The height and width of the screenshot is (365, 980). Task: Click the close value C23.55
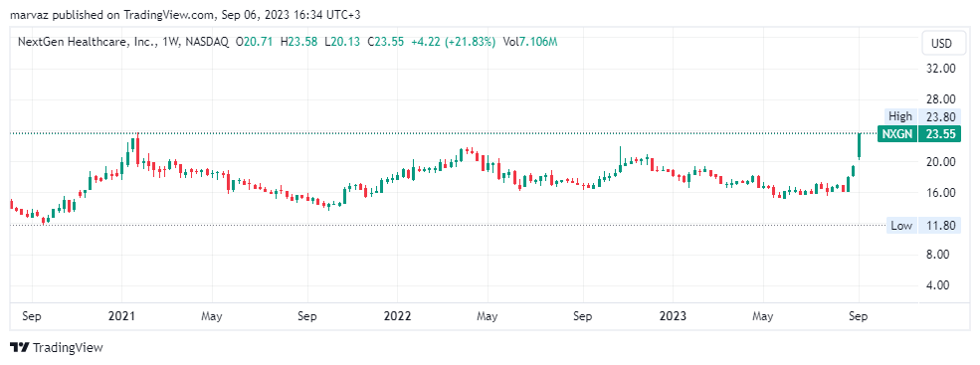point(386,42)
